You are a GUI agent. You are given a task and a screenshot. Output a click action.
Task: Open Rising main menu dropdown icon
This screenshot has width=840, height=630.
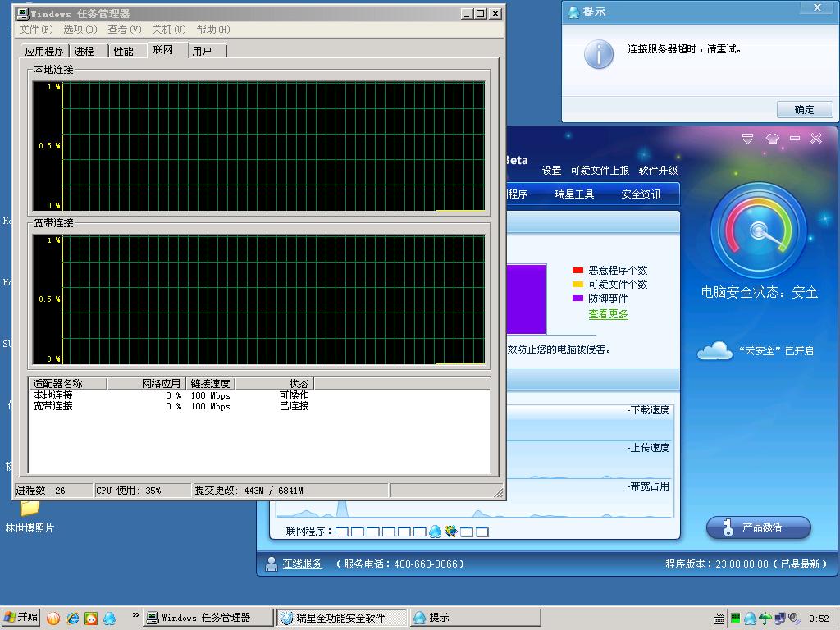747,139
